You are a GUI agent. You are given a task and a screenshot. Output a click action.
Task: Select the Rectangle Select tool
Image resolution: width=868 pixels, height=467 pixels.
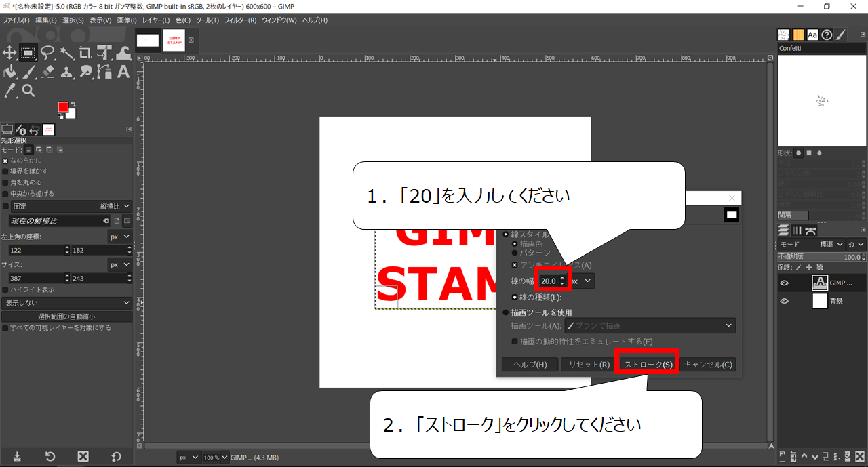(x=28, y=52)
